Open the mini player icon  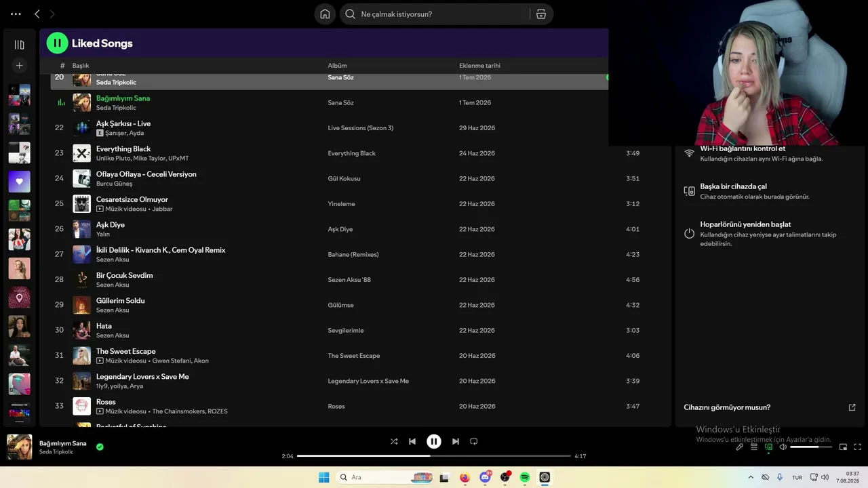click(x=844, y=447)
